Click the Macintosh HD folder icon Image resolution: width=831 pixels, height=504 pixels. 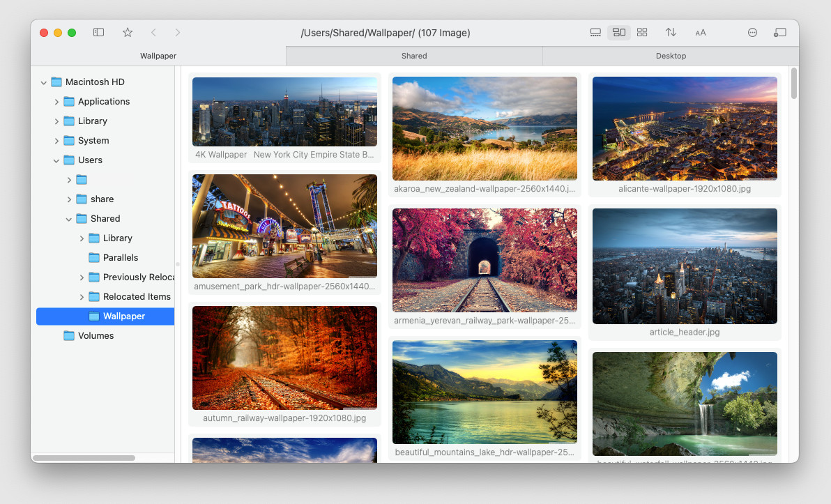click(56, 82)
